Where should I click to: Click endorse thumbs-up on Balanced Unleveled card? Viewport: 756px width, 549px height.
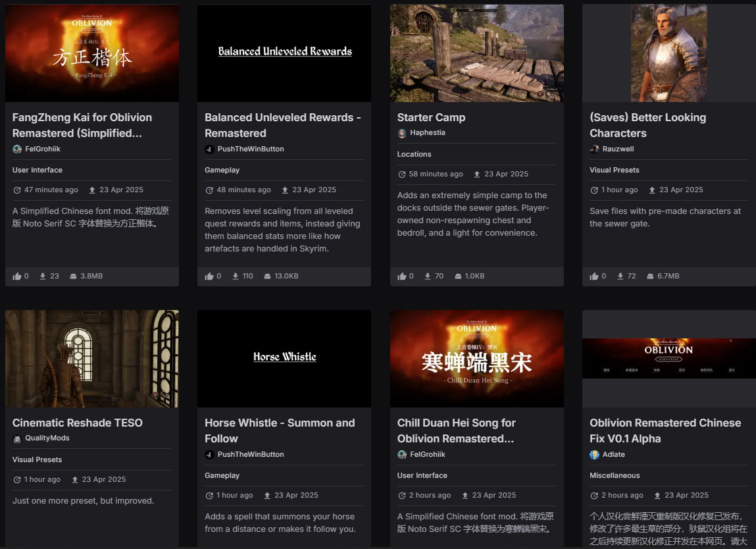(x=209, y=276)
